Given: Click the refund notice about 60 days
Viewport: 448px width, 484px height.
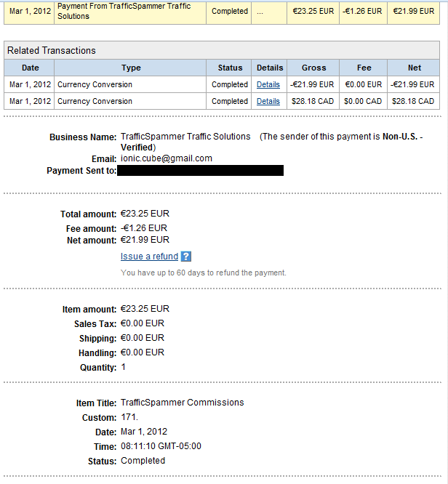Looking at the screenshot, I should (x=204, y=273).
